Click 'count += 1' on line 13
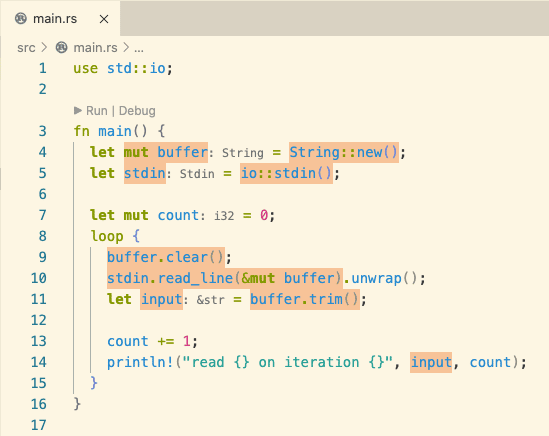 (149, 341)
